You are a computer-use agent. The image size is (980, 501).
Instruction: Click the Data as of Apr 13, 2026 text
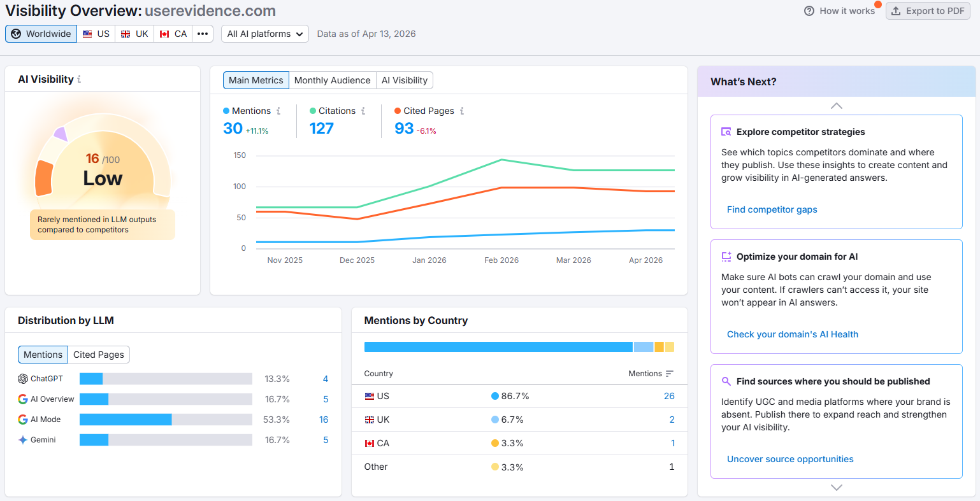(366, 34)
